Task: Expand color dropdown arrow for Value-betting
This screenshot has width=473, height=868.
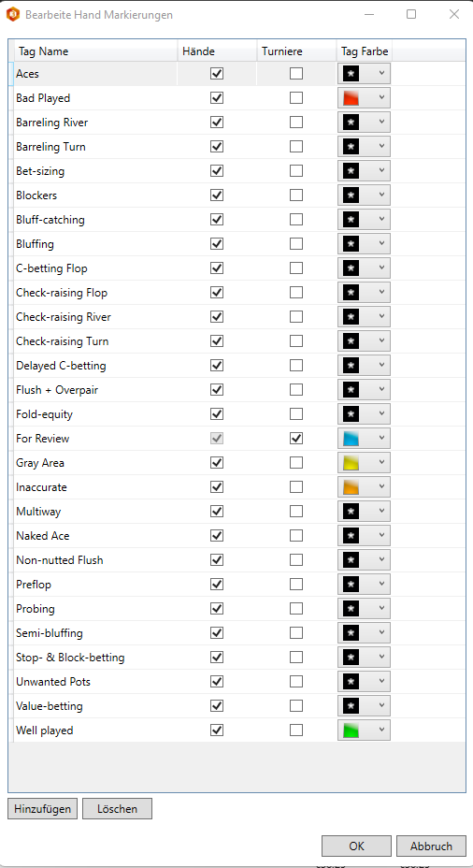Action: [381, 706]
